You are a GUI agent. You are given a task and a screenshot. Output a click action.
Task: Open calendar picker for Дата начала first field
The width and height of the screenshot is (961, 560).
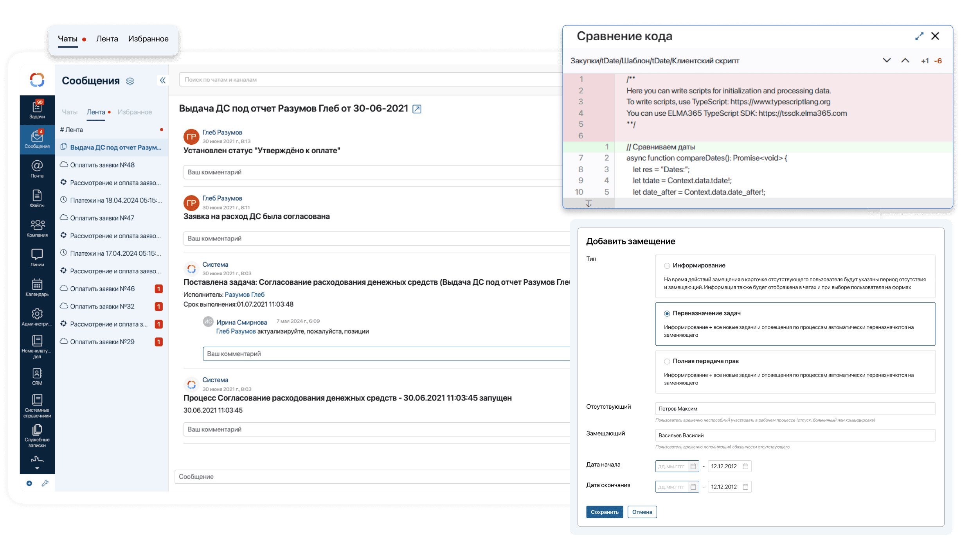tap(693, 466)
